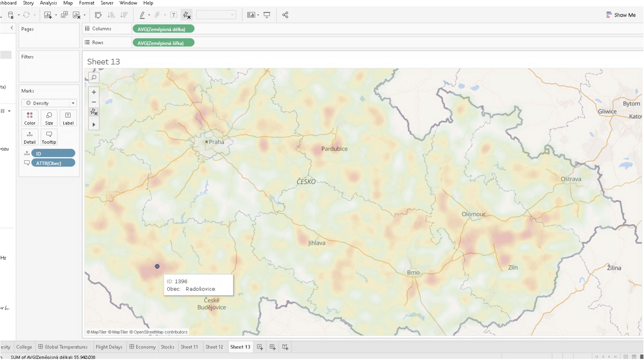
Task: Open the Tooltip marks card
Action: point(49,137)
